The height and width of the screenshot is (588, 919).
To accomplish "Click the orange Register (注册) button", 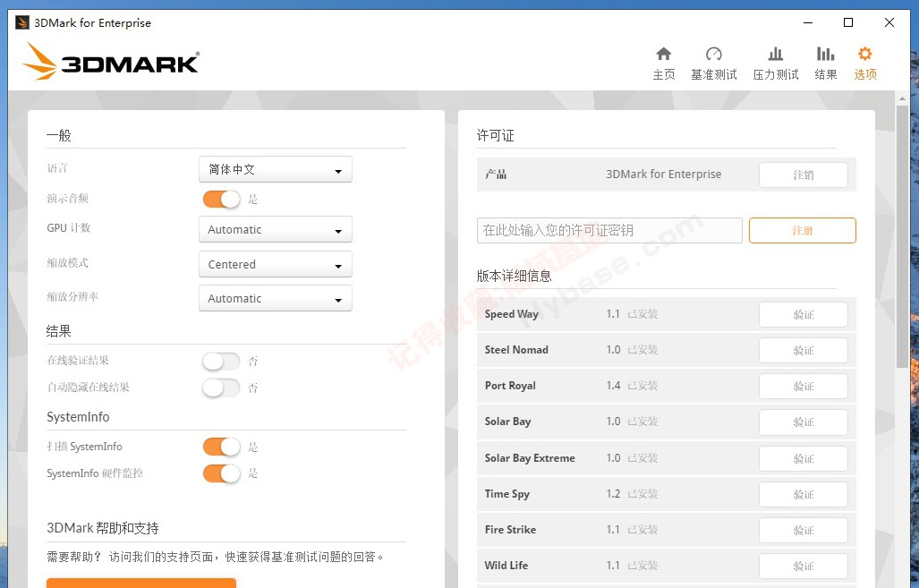I will point(802,231).
